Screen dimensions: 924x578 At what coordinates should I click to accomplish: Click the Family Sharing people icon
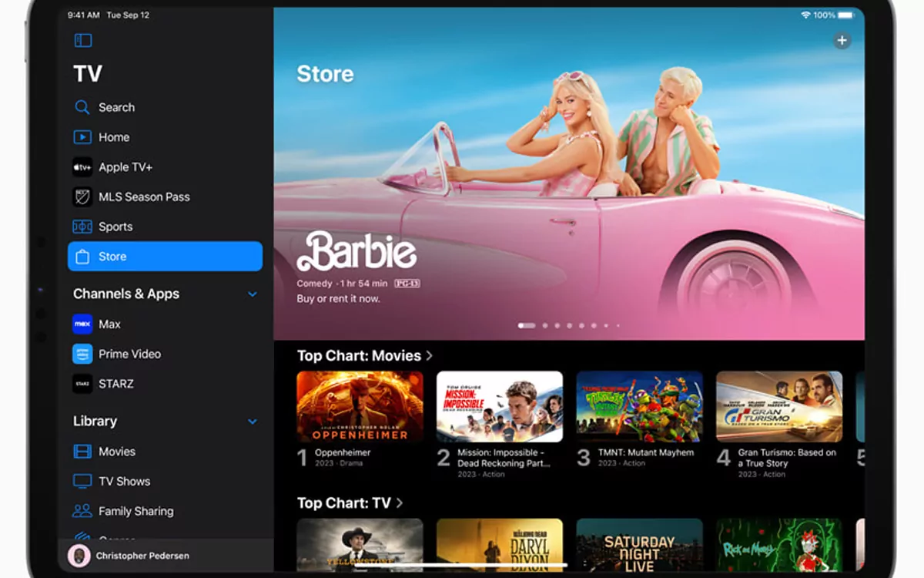(x=82, y=511)
